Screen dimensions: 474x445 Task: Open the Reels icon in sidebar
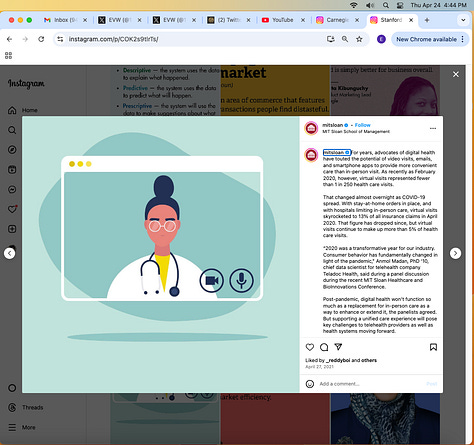coord(12,170)
